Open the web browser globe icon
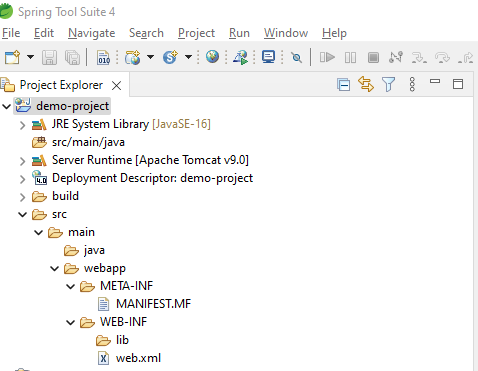The image size is (478, 371). pos(212,57)
